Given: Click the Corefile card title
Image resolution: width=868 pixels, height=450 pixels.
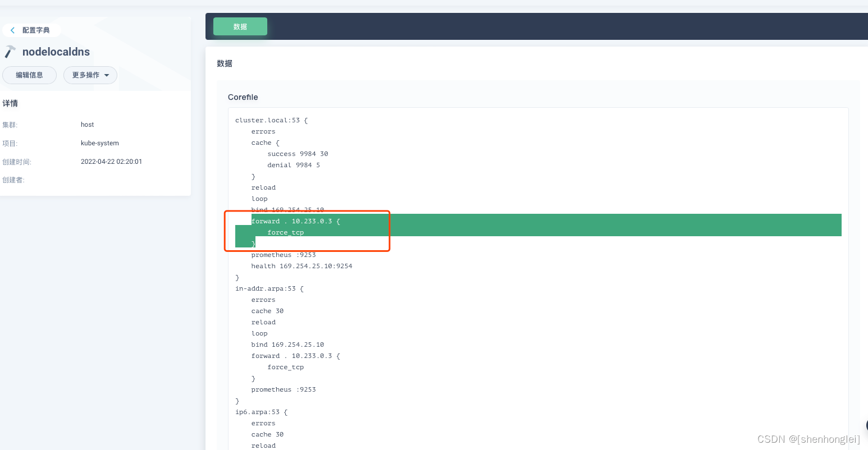Looking at the screenshot, I should (x=243, y=97).
